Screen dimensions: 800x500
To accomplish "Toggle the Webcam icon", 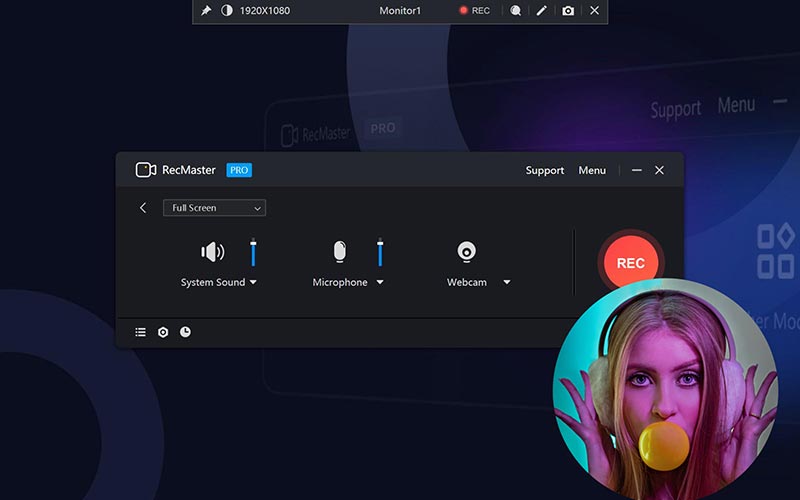I will click(466, 252).
